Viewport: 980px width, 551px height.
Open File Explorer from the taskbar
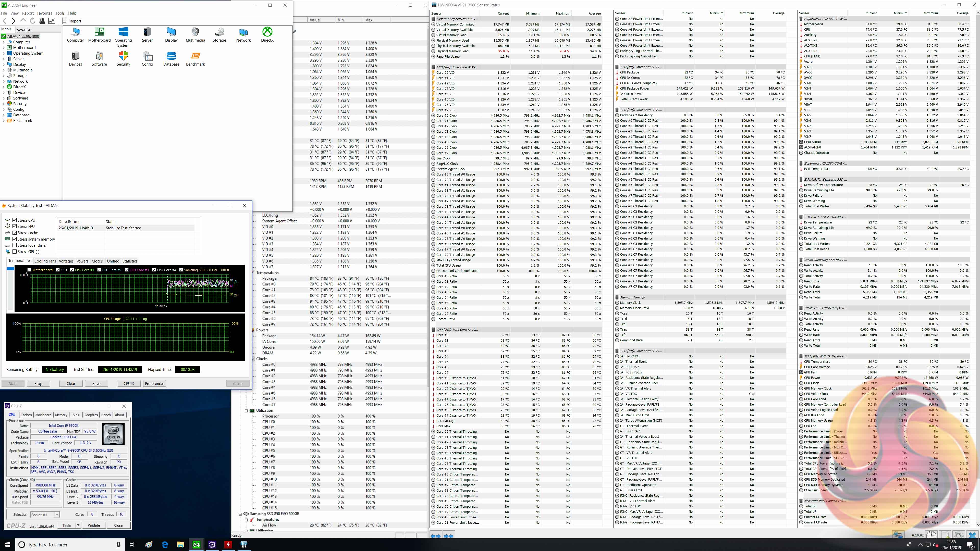coord(180,545)
